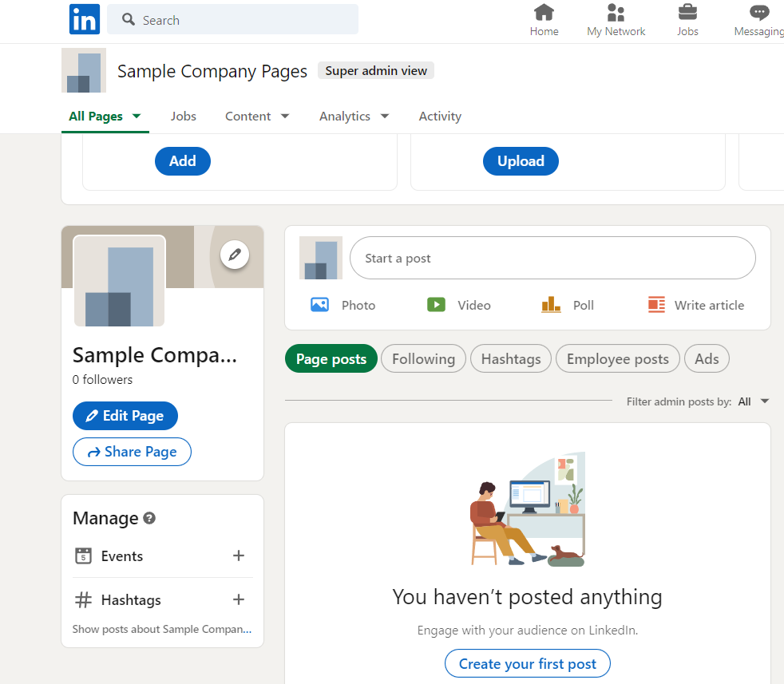
Task: Click company logo in page header
Action: coord(84,70)
